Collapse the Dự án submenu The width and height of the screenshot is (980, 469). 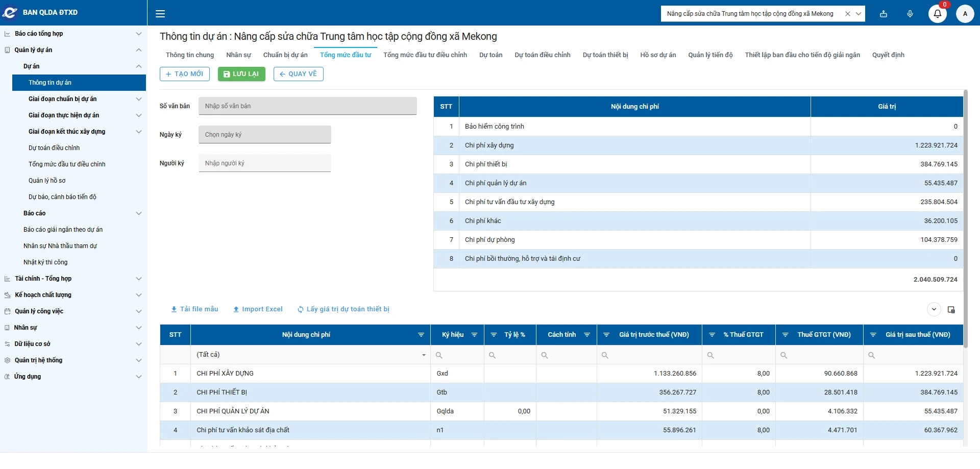(x=138, y=66)
